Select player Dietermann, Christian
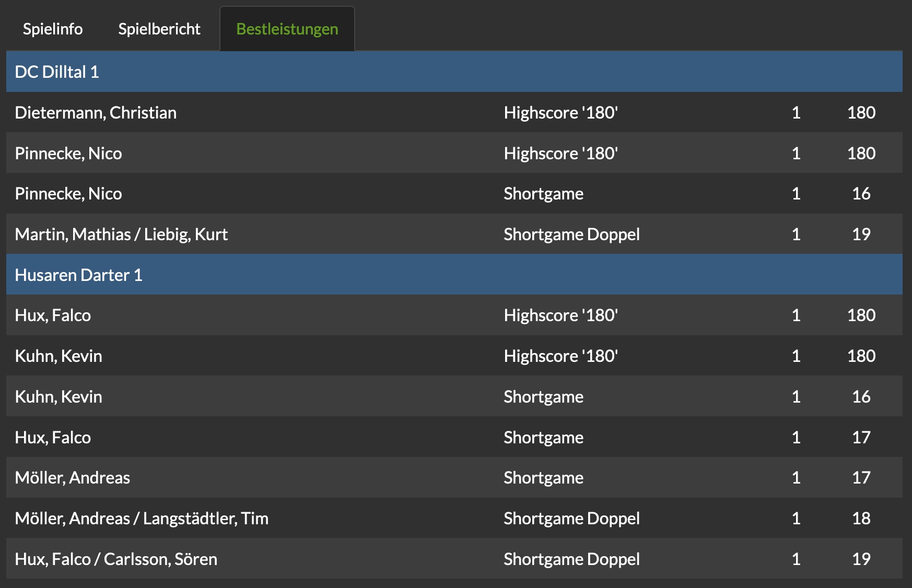Image resolution: width=912 pixels, height=588 pixels. [x=96, y=113]
